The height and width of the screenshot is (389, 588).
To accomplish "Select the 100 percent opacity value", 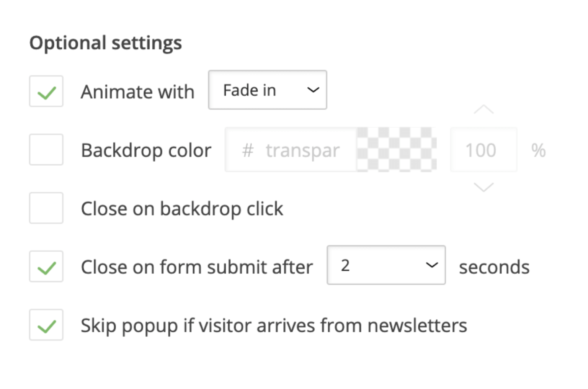I will point(483,150).
